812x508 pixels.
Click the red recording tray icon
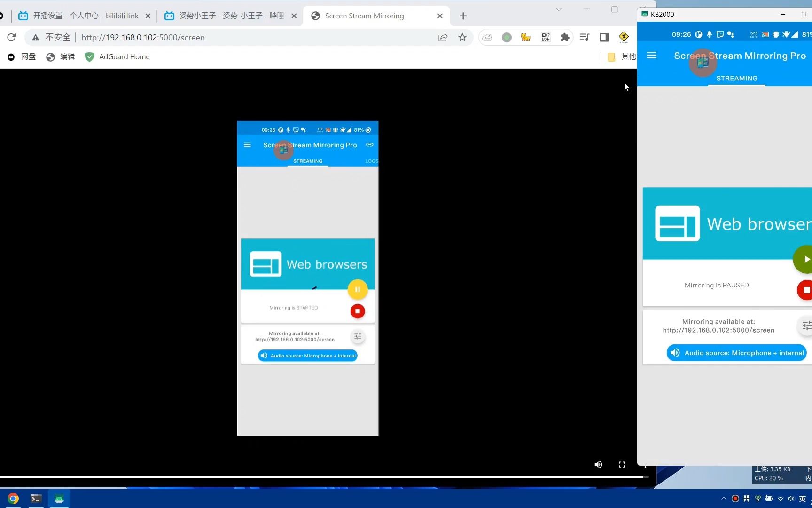tap(735, 499)
